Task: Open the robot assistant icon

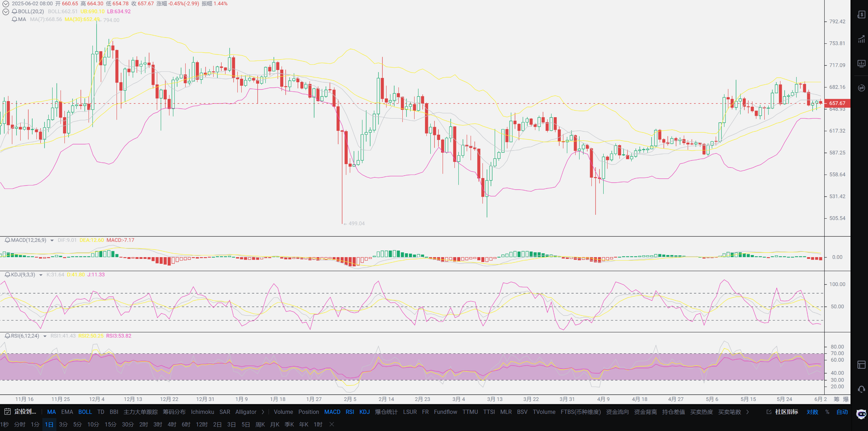Action: click(x=861, y=414)
